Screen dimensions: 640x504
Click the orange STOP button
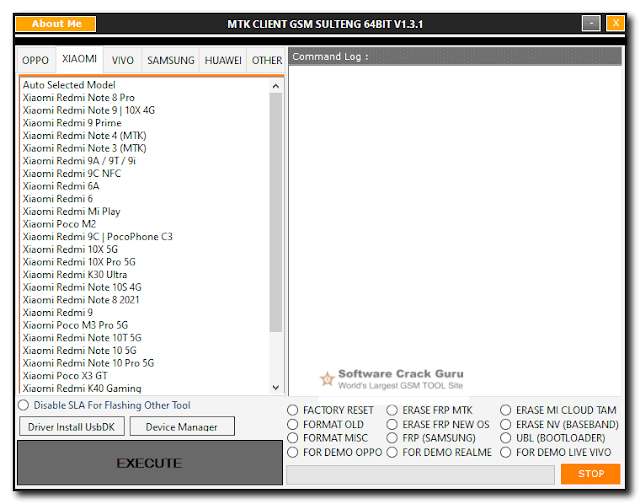591,473
